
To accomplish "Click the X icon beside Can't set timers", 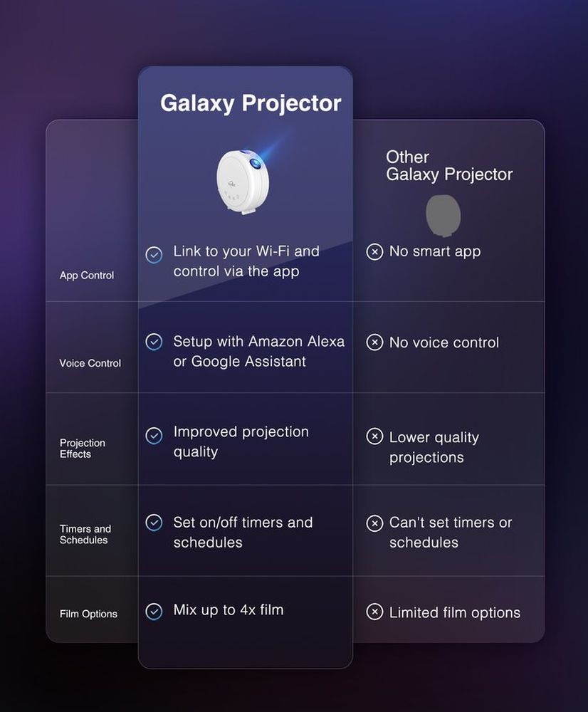I will (374, 523).
